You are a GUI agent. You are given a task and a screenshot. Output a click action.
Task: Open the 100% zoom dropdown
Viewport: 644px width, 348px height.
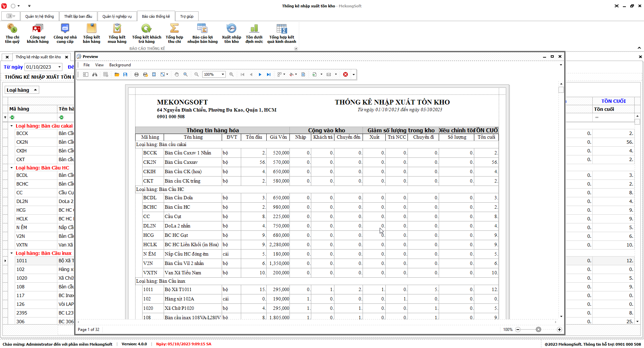coord(223,74)
